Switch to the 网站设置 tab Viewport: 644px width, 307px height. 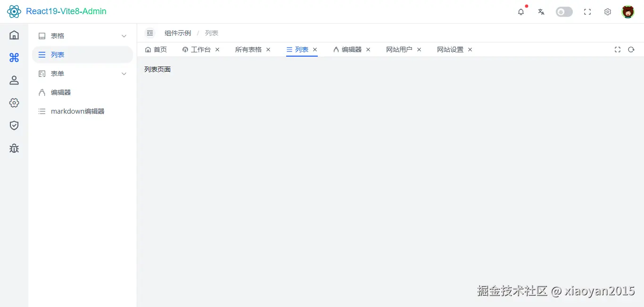click(450, 50)
